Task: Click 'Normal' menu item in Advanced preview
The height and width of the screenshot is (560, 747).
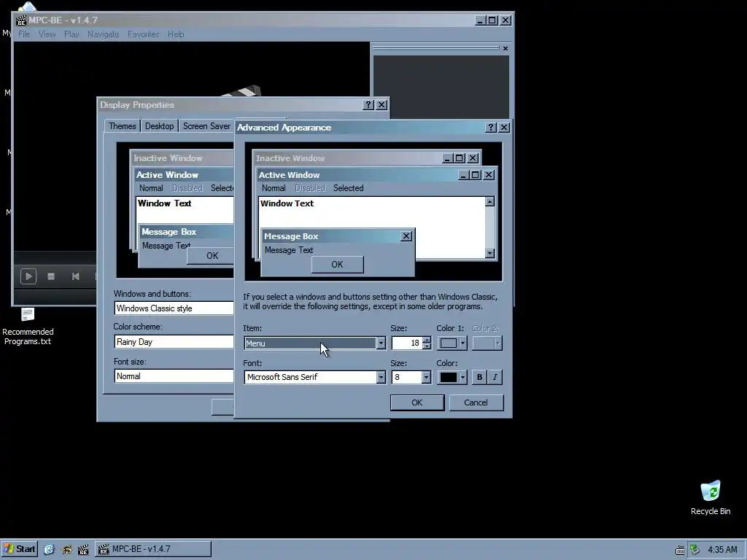Action: click(274, 188)
